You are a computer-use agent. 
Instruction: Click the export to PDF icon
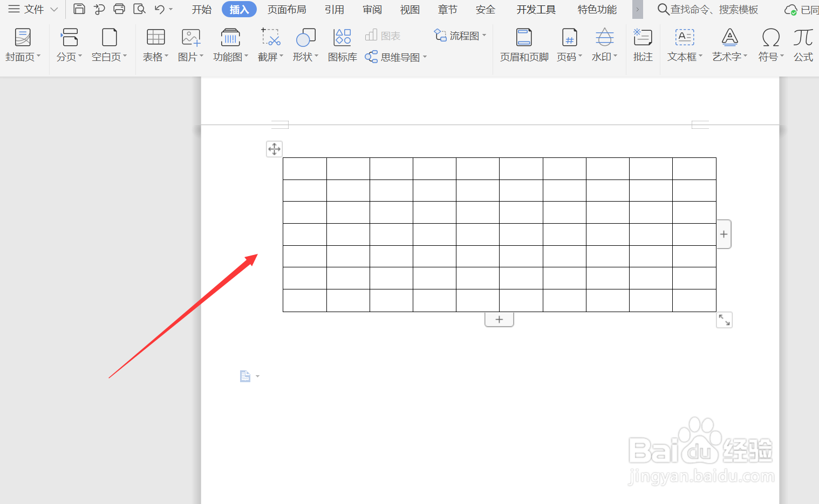[99, 9]
